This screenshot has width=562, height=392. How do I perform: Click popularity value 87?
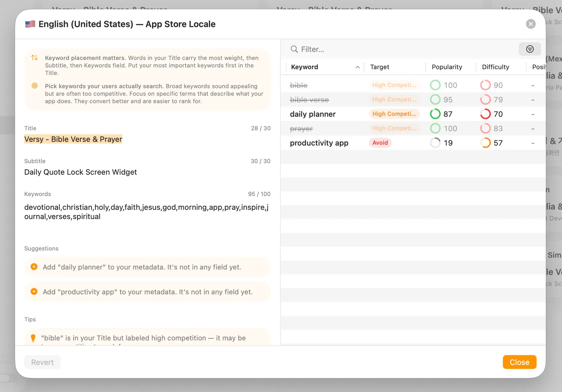click(x=448, y=114)
